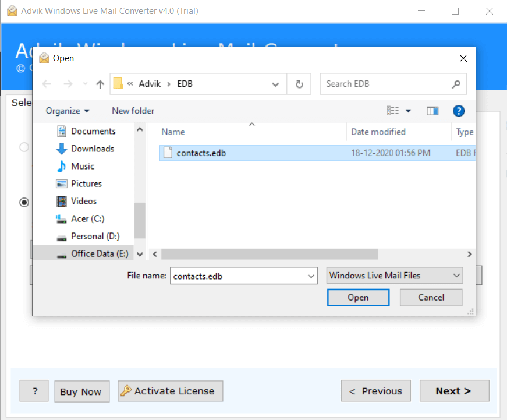Click the Buy Now button
The image size is (507, 420).
[82, 391]
